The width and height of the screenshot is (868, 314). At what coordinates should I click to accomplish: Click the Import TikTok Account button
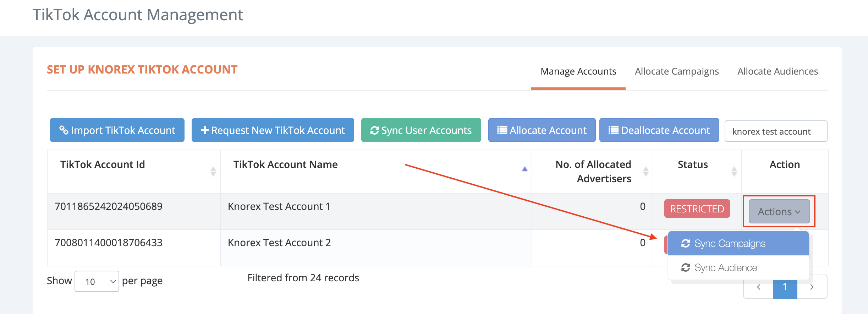click(x=117, y=130)
